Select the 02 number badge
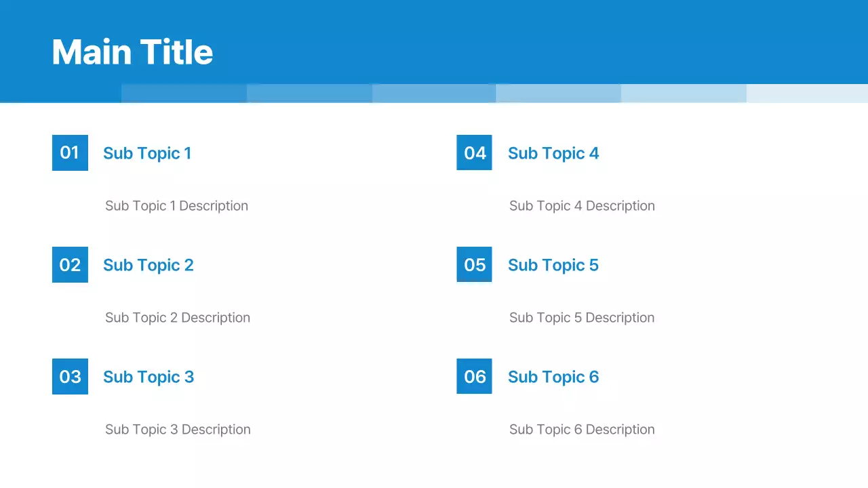This screenshot has width=868, height=488. (70, 264)
